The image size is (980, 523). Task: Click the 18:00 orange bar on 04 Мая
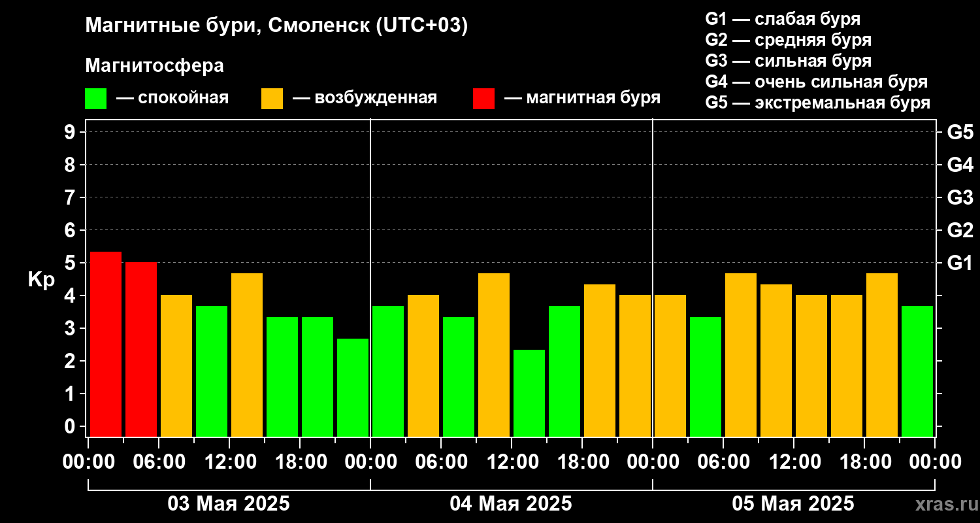pos(600,360)
